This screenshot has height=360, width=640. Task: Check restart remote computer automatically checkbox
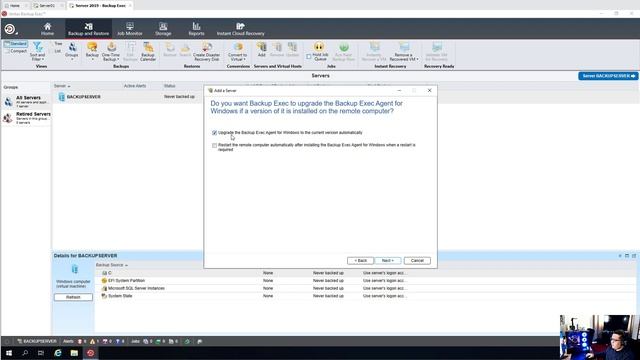click(x=214, y=145)
